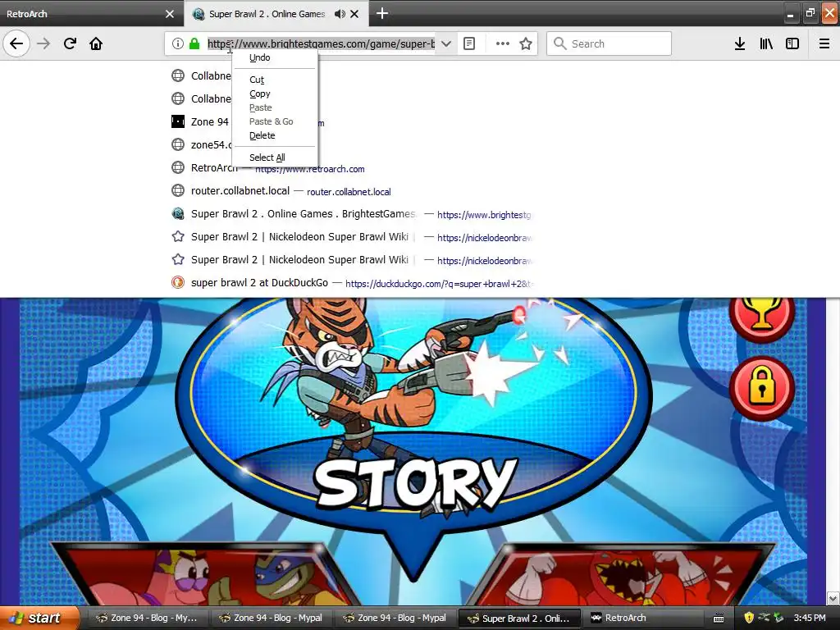Show site information icon in address bar
This screenshot has width=840, height=630.
tap(178, 43)
